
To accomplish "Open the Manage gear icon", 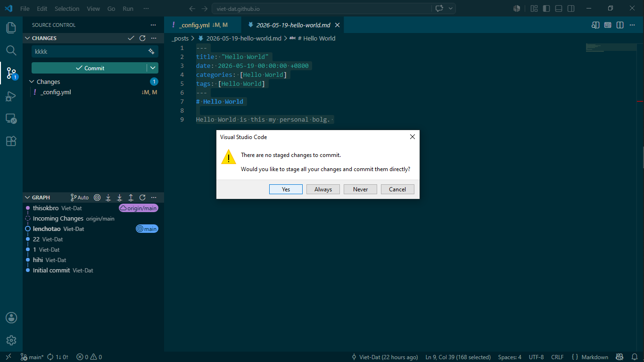I will coord(11,340).
